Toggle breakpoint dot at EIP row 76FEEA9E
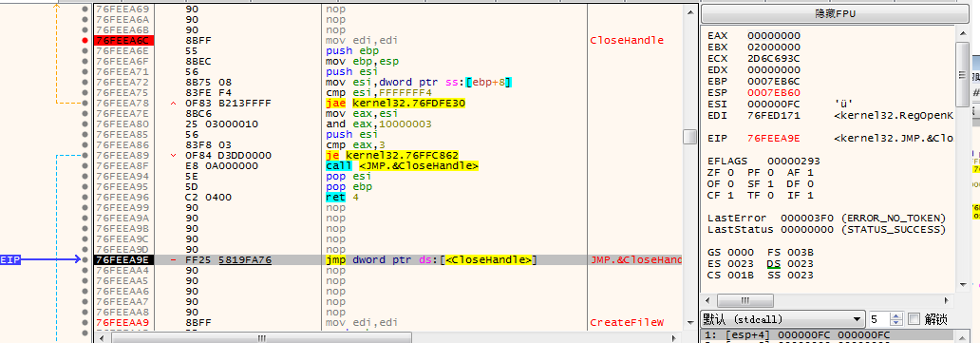980x343 pixels. pos(85,259)
